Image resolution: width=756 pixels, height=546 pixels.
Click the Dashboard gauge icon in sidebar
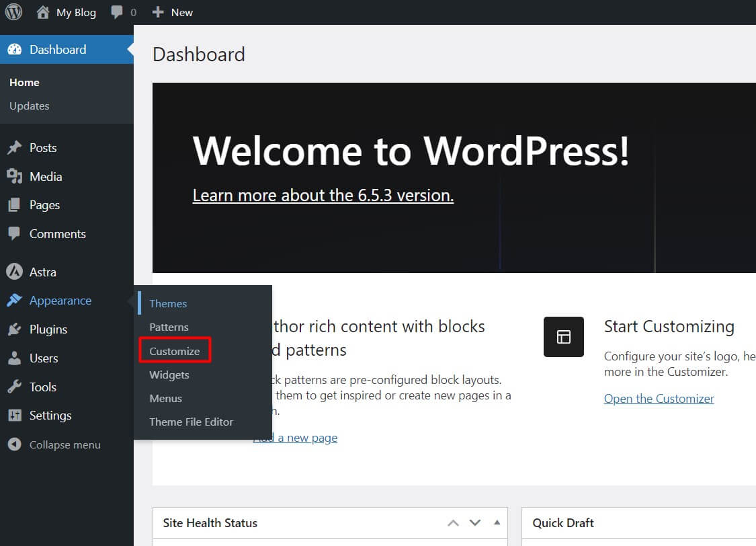(x=15, y=49)
